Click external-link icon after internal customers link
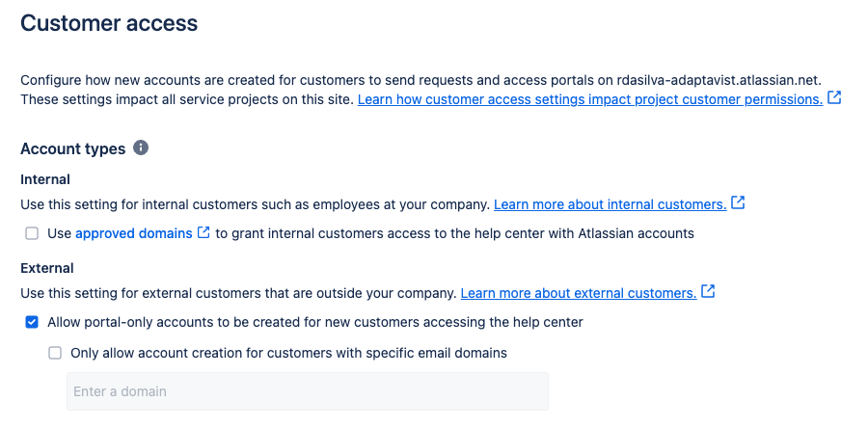868x428 pixels. point(738,203)
